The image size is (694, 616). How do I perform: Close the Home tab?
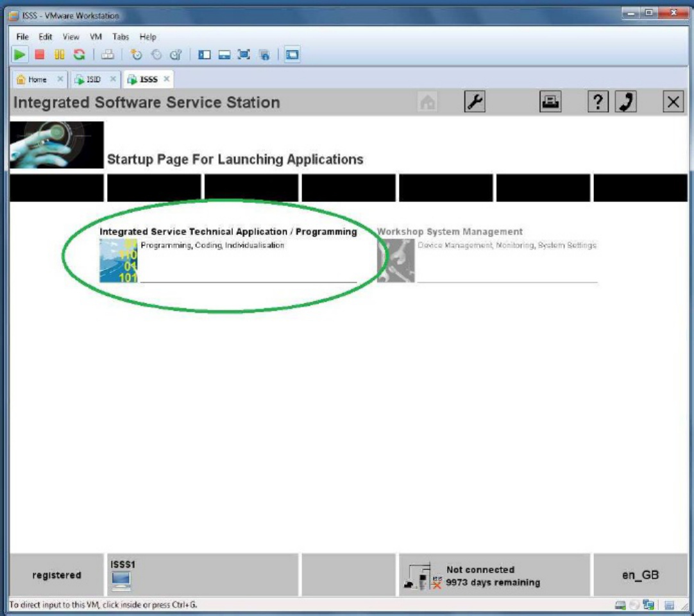pos(60,79)
